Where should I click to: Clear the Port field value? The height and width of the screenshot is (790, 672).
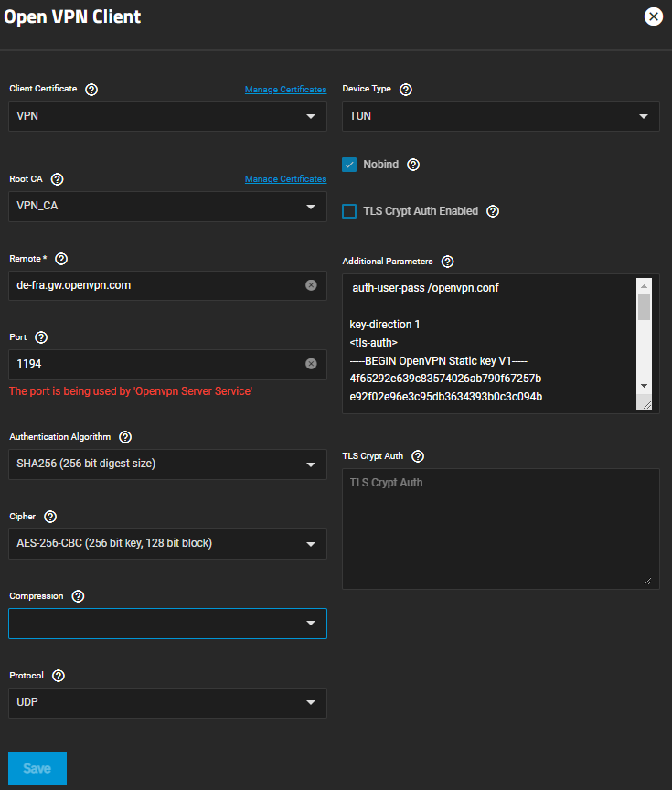pyautogui.click(x=312, y=364)
